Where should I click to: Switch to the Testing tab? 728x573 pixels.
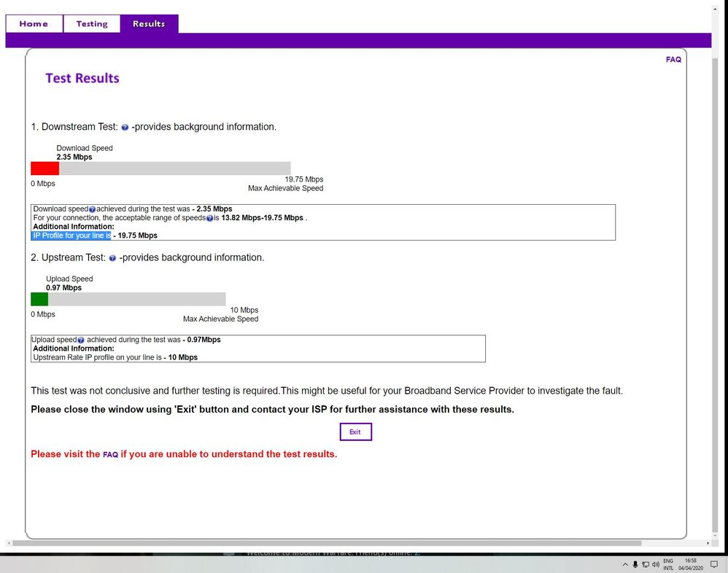coord(92,24)
